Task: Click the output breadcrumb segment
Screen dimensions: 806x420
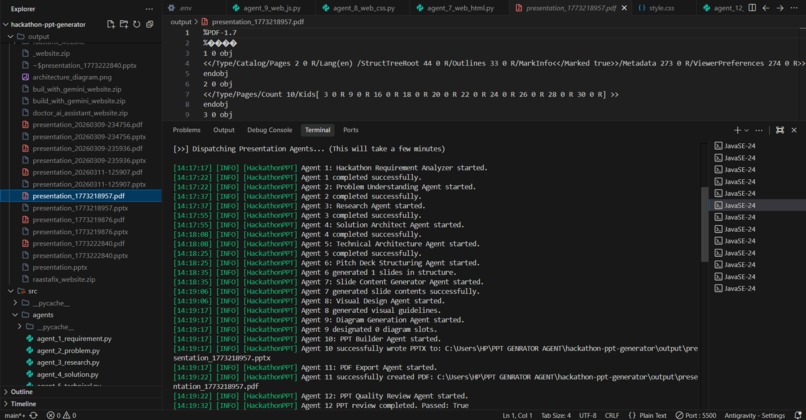Action: (x=181, y=22)
